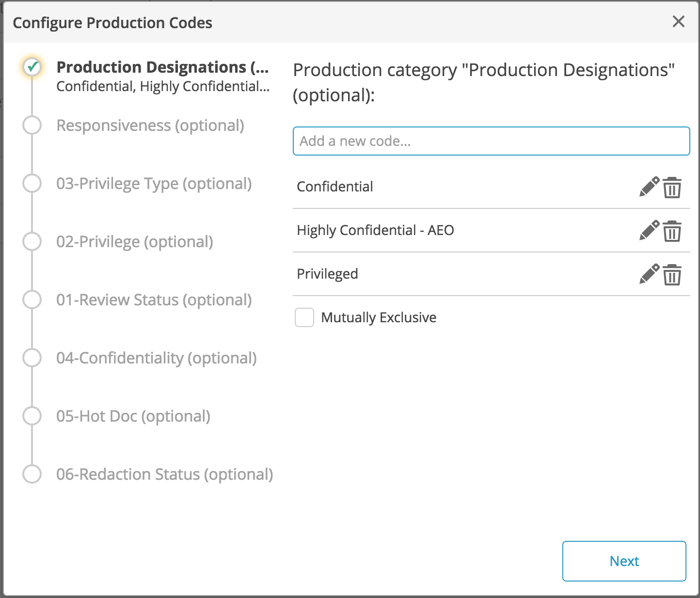Screen dimensions: 700x598
Task: Edit the Privileged code
Action: tap(650, 274)
